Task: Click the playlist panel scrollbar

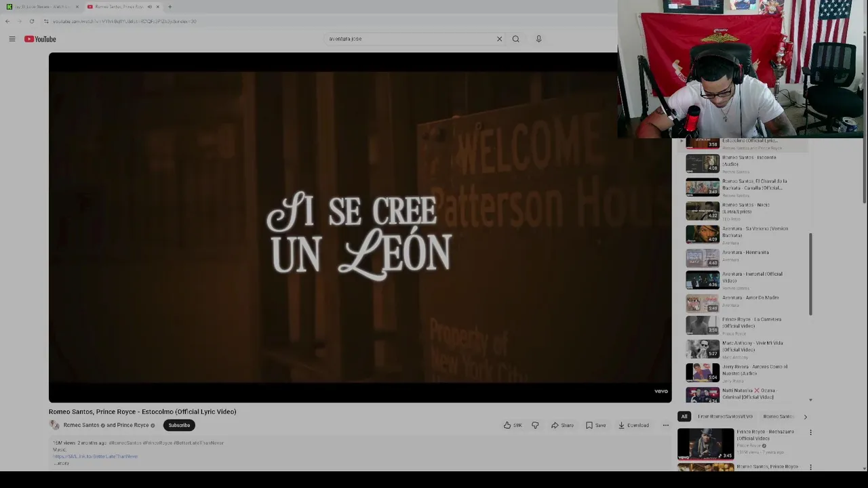Action: pos(810,274)
